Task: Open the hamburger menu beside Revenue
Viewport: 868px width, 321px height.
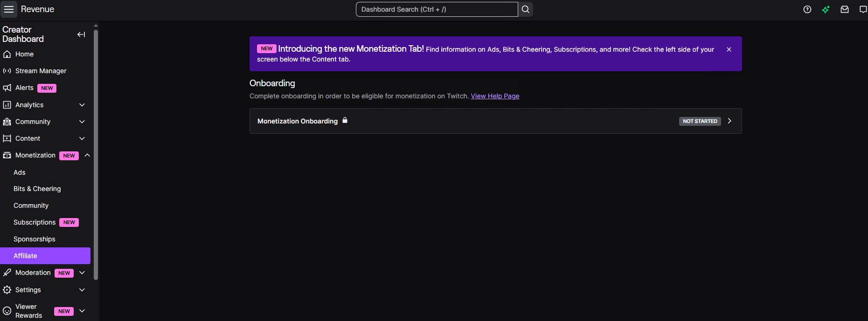Action: pos(9,9)
